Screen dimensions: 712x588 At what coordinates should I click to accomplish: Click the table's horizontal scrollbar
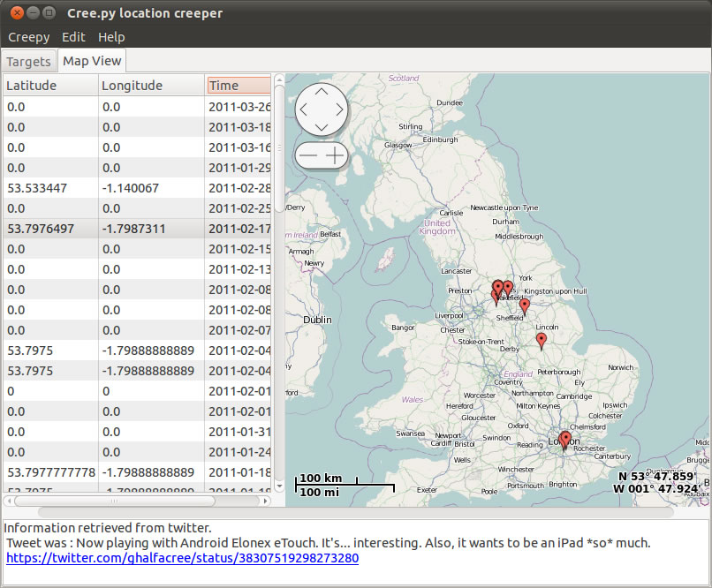click(115, 501)
